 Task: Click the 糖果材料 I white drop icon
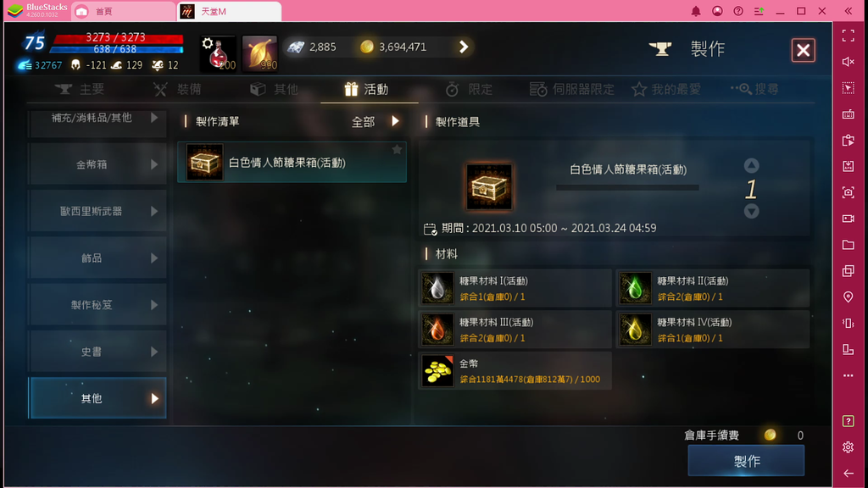(x=437, y=288)
